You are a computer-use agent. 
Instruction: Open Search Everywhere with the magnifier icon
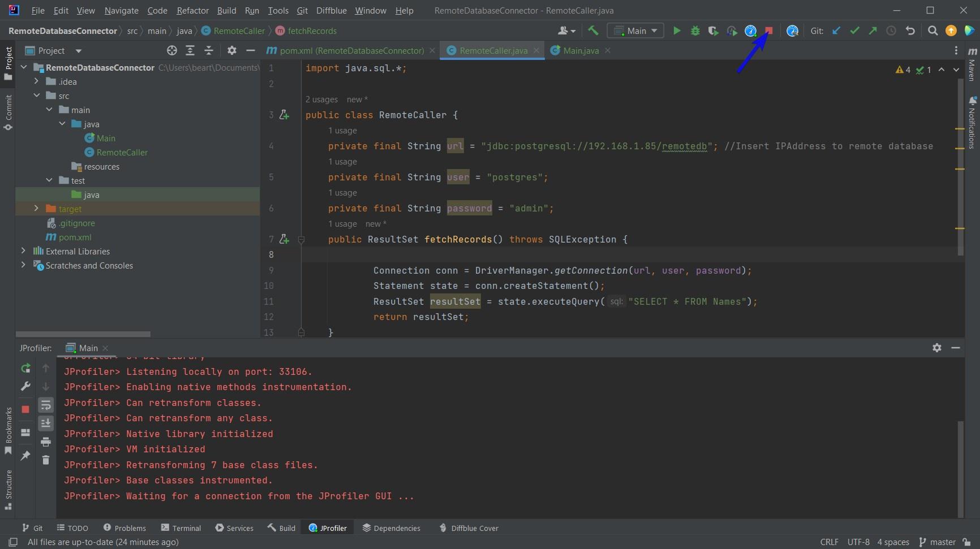[x=933, y=31]
